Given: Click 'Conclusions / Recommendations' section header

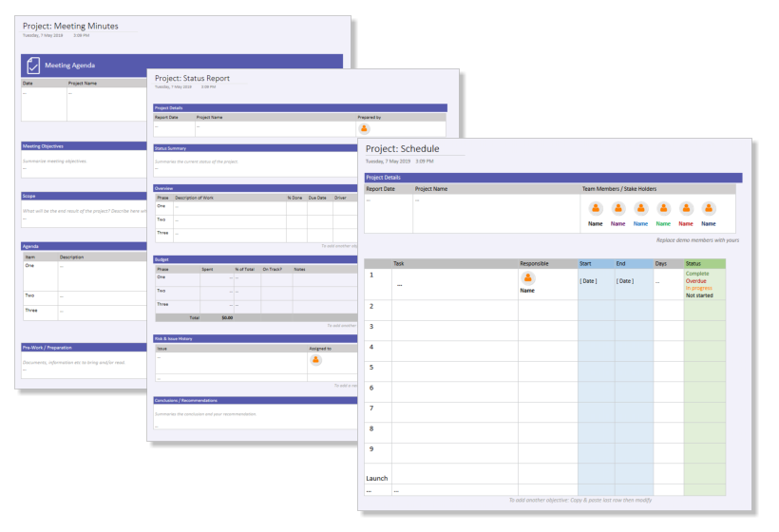Looking at the screenshot, I should pyautogui.click(x=256, y=400).
